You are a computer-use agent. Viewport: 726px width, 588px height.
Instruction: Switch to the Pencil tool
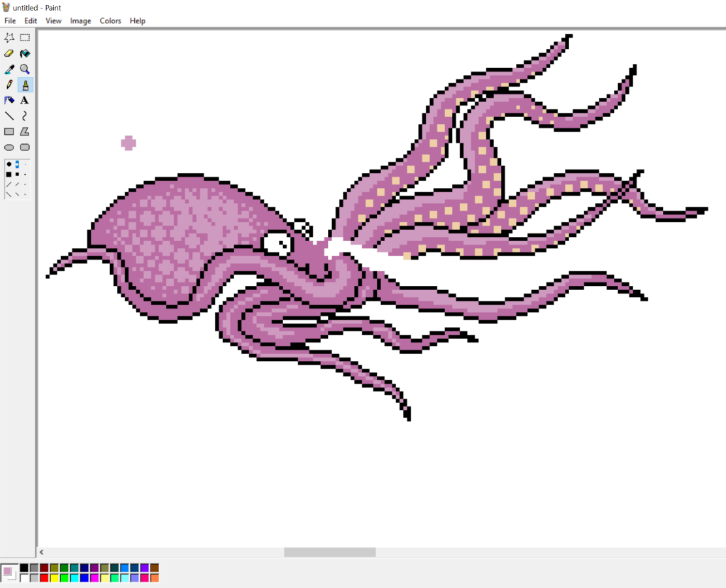[x=9, y=85]
